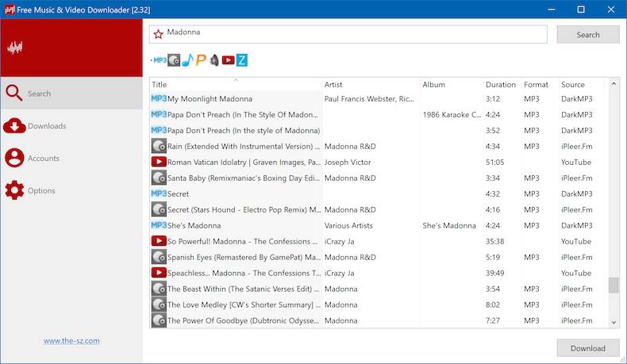
Task: Toggle the DarkMP3 source icon
Action: (159, 60)
